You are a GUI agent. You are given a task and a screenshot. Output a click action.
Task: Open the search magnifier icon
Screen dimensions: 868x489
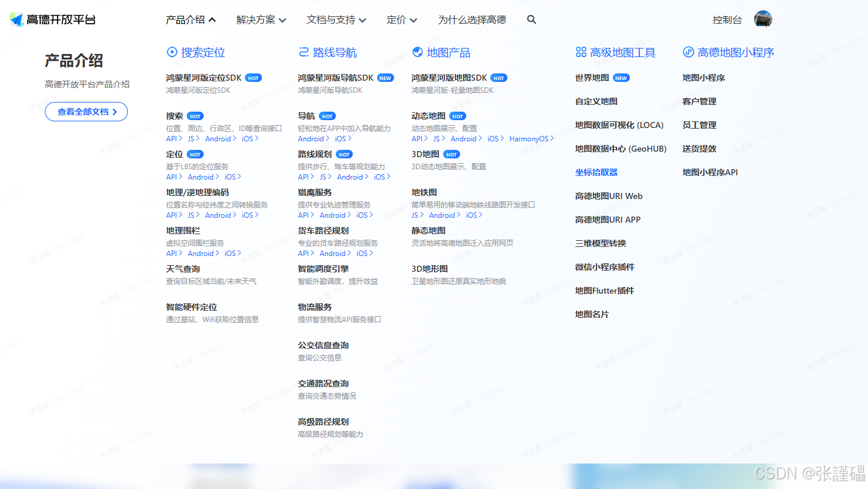(x=532, y=19)
